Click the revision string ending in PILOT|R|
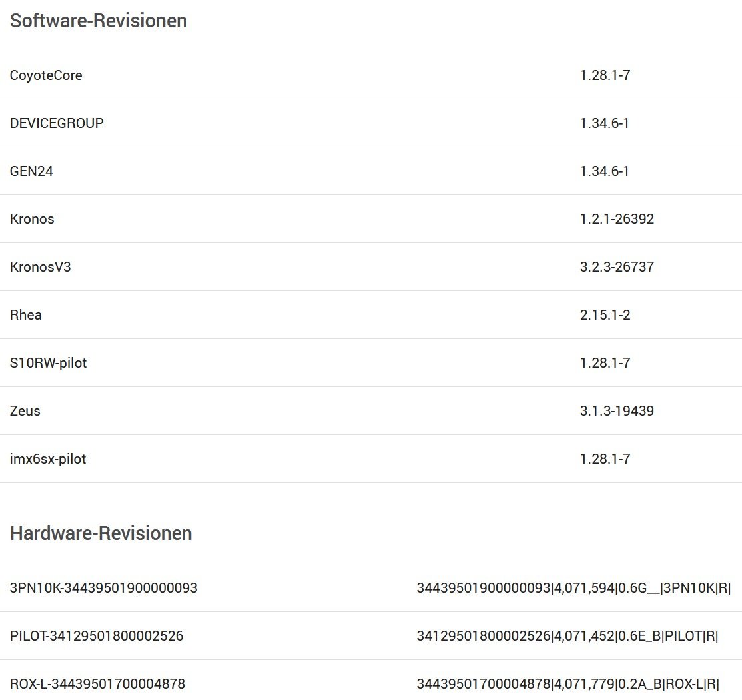The image size is (742, 700). 567,636
